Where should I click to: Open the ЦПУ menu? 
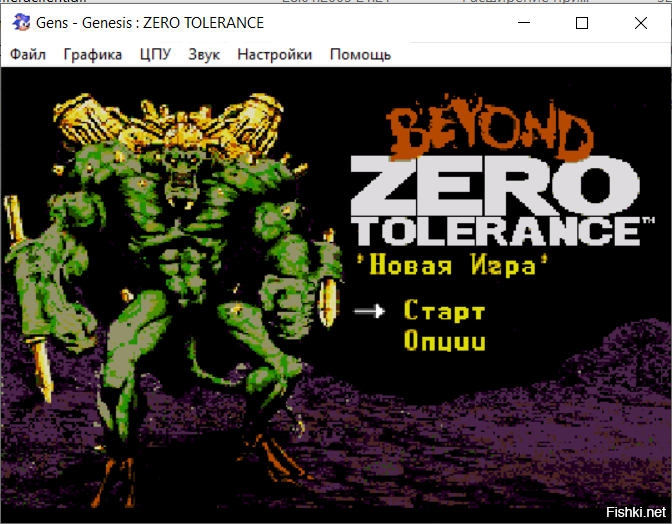click(x=155, y=55)
